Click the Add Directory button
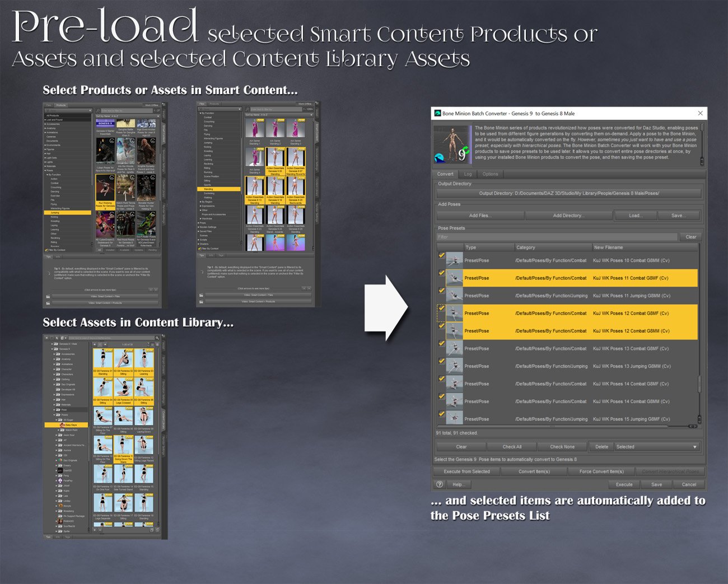 coord(569,216)
